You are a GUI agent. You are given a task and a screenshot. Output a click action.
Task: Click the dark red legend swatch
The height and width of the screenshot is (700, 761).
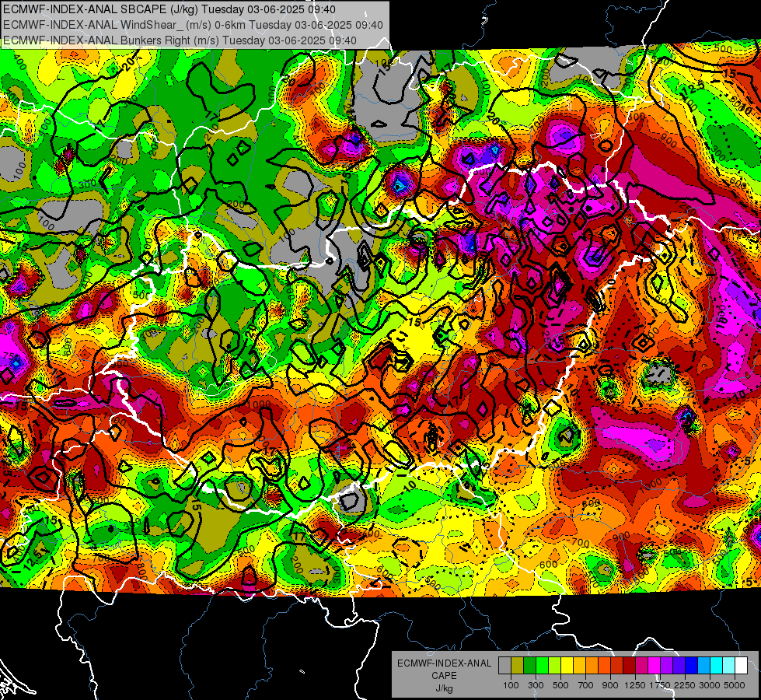tap(630, 665)
